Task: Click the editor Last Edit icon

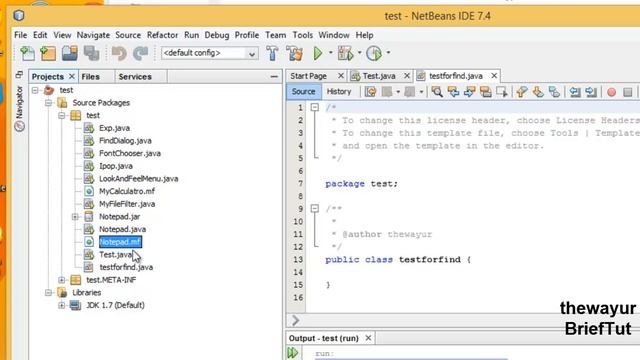Action: [x=371, y=91]
